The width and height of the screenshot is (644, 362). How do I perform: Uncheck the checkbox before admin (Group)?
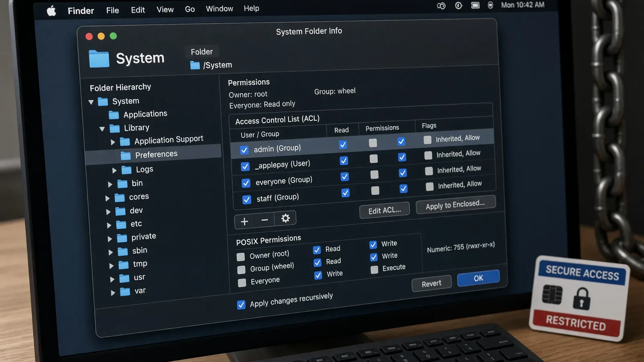pyautogui.click(x=244, y=150)
